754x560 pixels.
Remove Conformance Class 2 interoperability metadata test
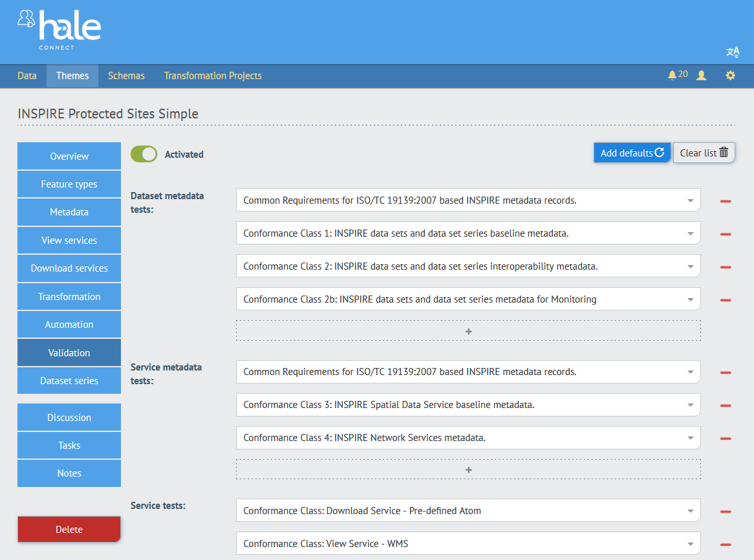pos(726,267)
